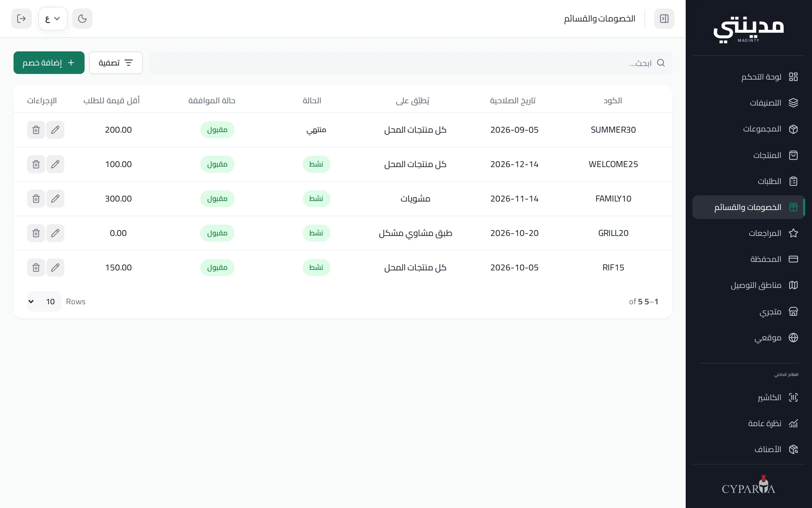Click the الكود column header
Viewport: 812px width, 508px height.
click(613, 100)
